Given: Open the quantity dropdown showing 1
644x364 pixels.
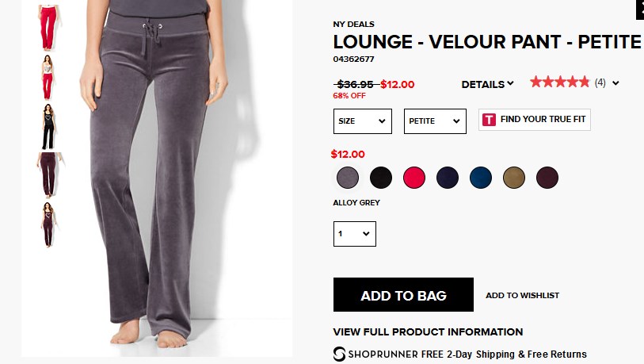Looking at the screenshot, I should (354, 234).
